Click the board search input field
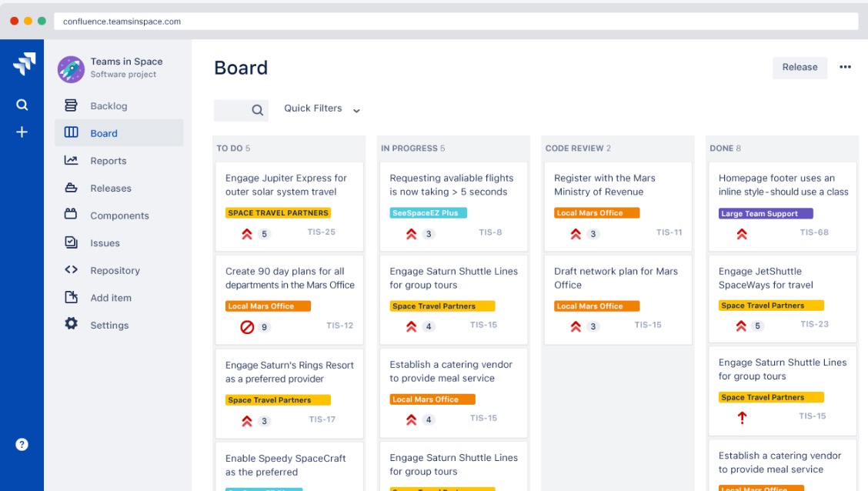The width and height of the screenshot is (868, 491). click(241, 110)
